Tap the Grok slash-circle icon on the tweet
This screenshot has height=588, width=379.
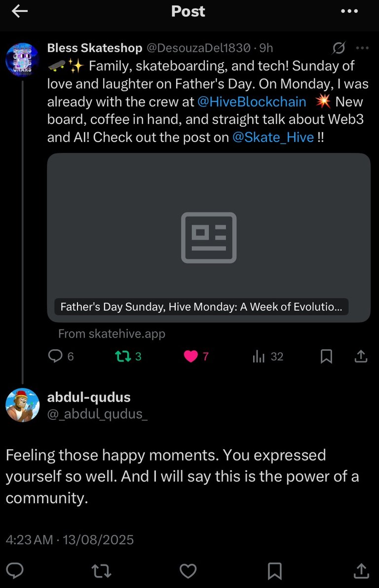[339, 48]
